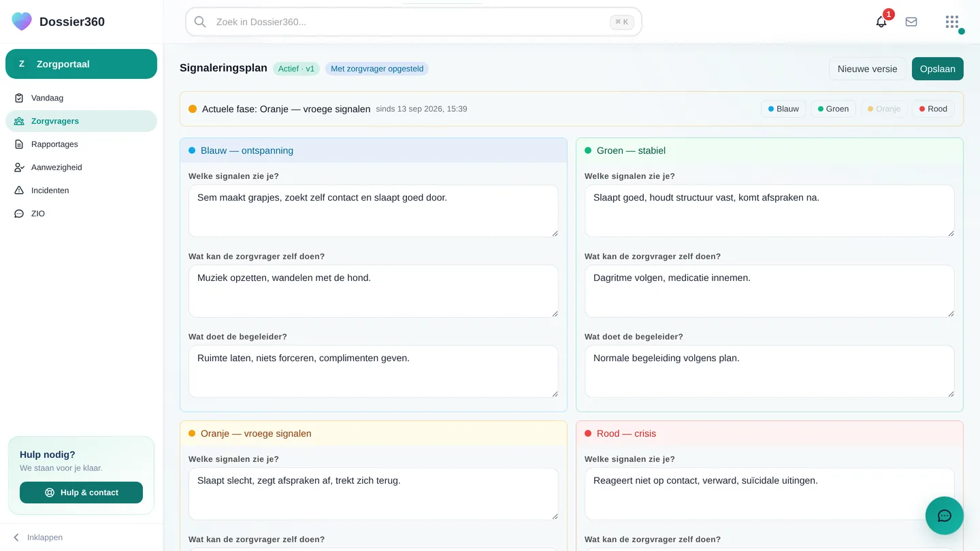The width and height of the screenshot is (980, 551).
Task: Focus the Zoek in Dossier360 search field
Action: click(x=414, y=22)
